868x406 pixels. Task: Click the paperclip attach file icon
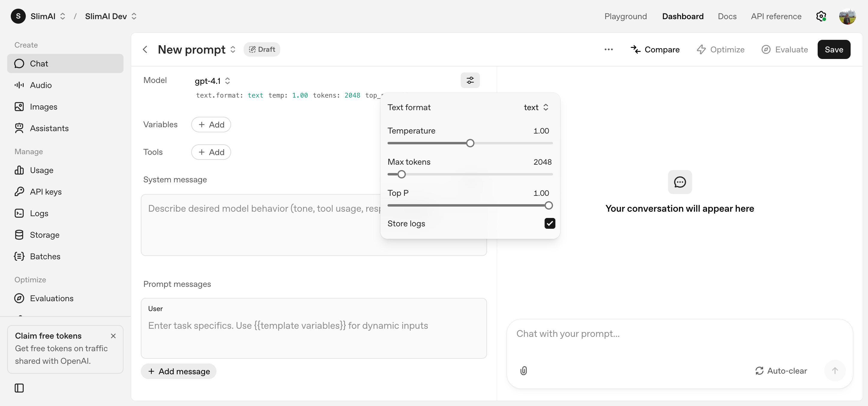point(523,371)
